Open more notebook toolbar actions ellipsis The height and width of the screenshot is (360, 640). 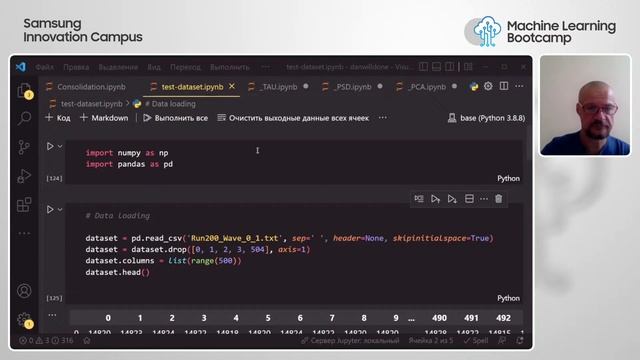coord(382,118)
